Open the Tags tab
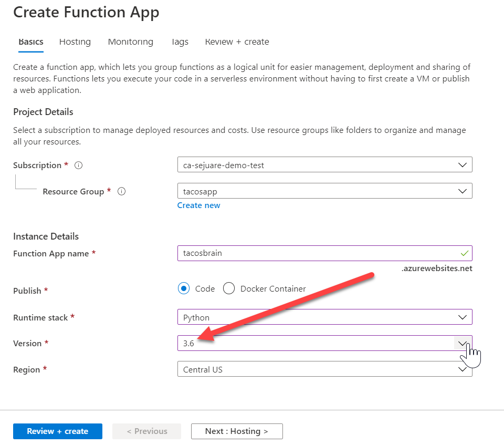Image resolution: width=504 pixels, height=445 pixels. tap(180, 42)
